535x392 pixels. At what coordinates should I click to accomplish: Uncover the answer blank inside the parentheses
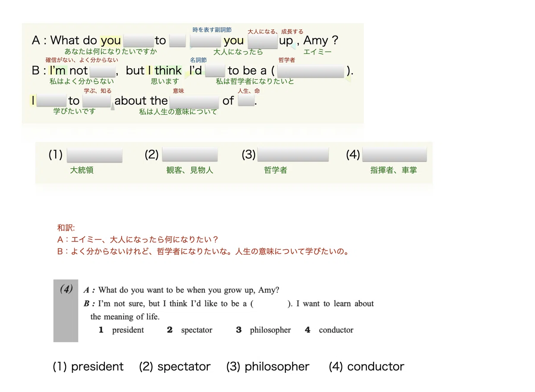click(311, 71)
